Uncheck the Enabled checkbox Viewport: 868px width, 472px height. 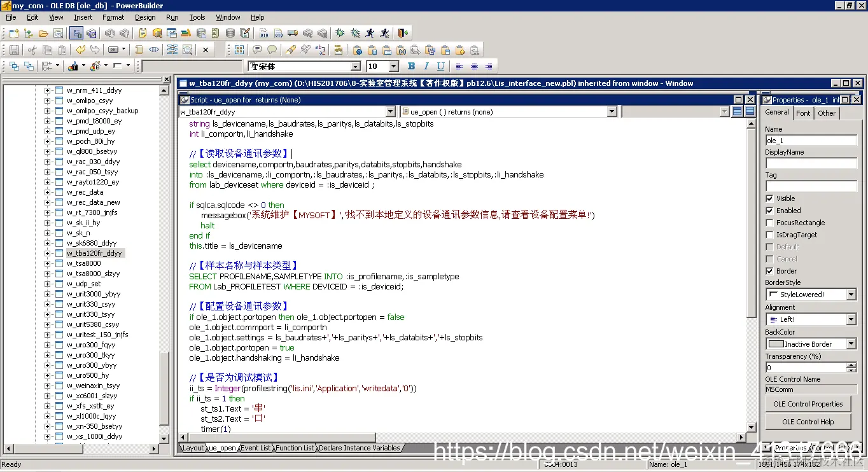[x=770, y=211]
